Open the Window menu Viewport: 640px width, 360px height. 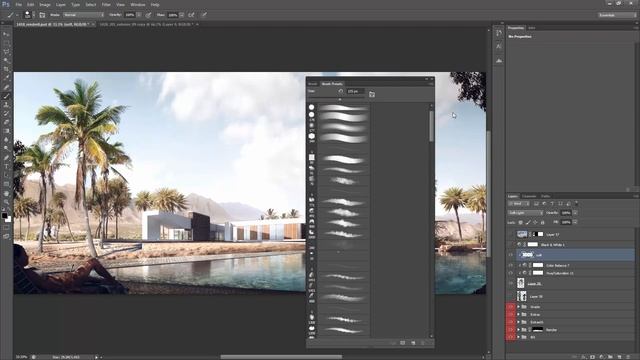(138, 4)
